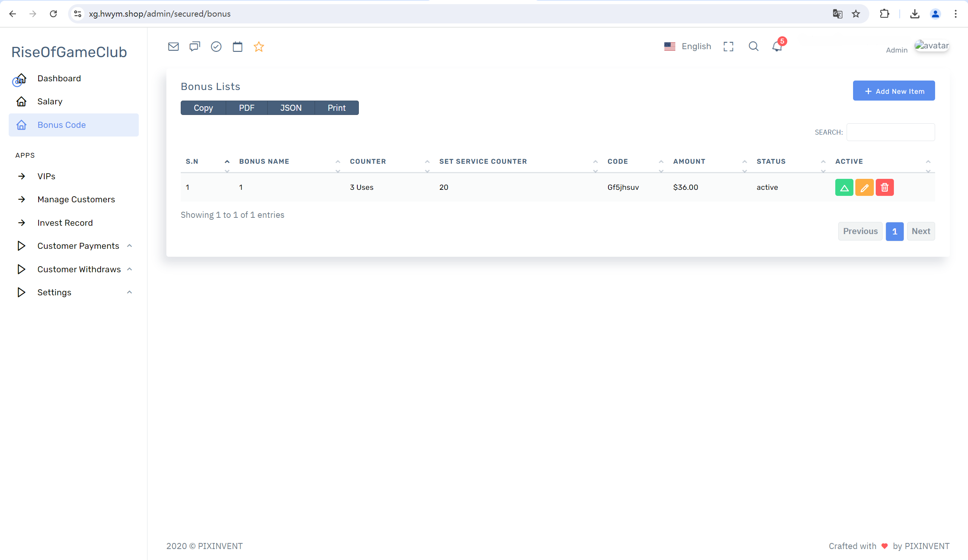Open the mail envelope icon
The image size is (968, 560).
(x=173, y=47)
